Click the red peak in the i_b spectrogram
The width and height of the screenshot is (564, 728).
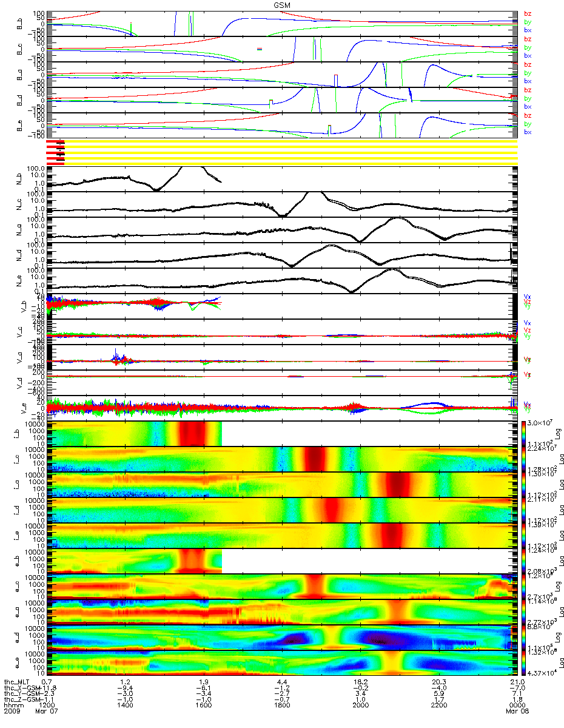193,434
